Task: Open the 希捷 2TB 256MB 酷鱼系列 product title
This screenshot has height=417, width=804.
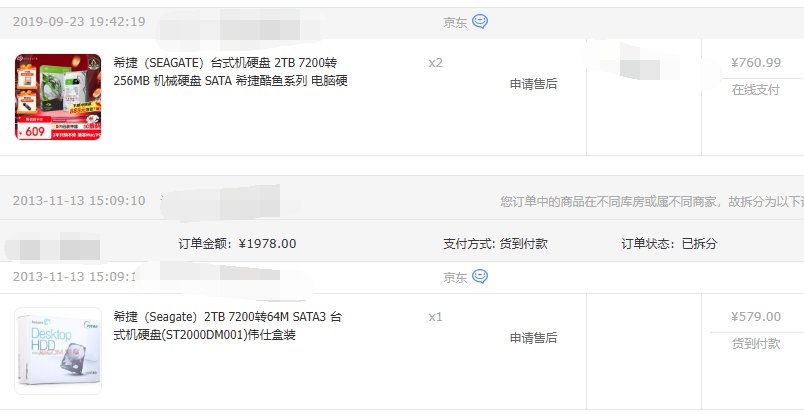Action: 231,71
